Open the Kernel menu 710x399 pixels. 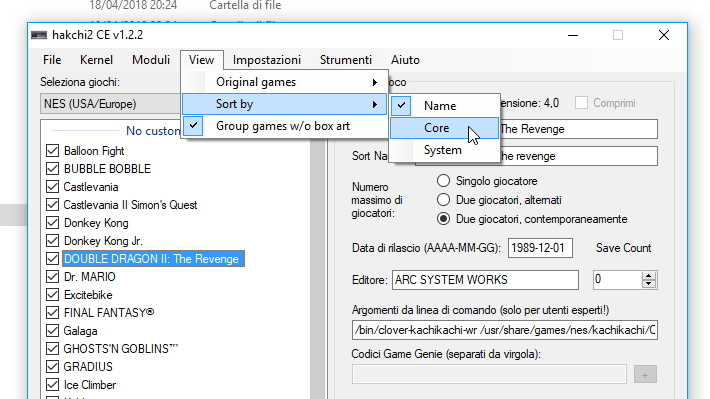(96, 60)
